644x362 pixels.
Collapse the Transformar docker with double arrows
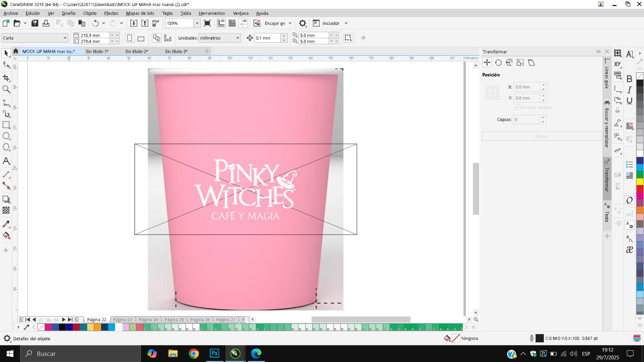599,51
